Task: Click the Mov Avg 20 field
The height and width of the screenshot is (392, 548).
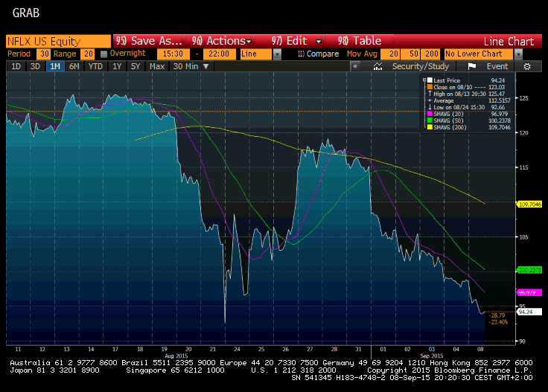Action: (390, 54)
